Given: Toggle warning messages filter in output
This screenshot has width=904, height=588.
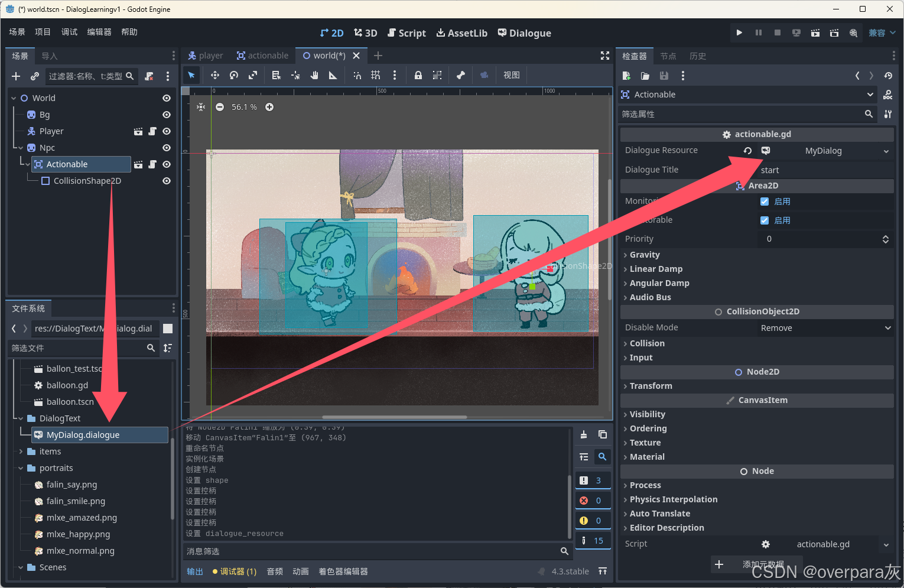Looking at the screenshot, I should click(593, 521).
